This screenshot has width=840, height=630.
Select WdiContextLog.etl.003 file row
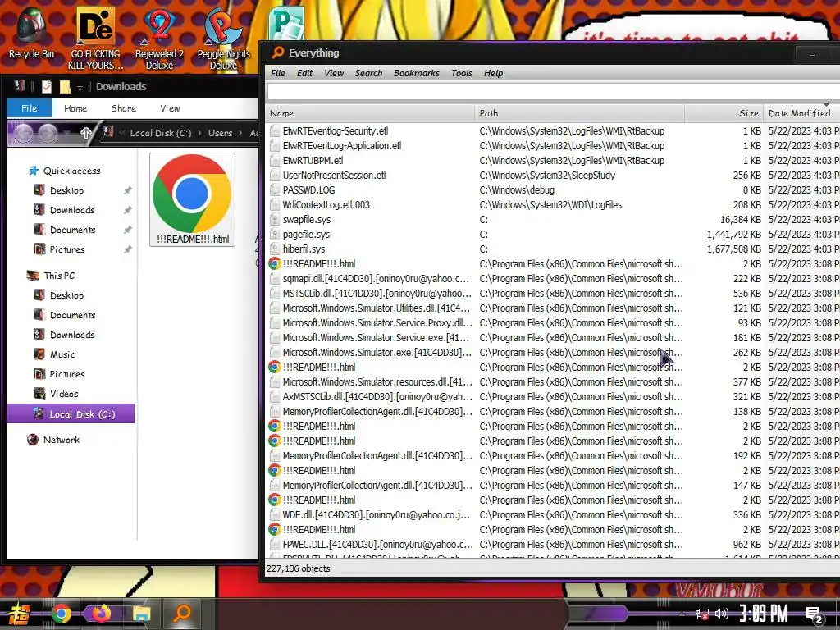click(554, 204)
